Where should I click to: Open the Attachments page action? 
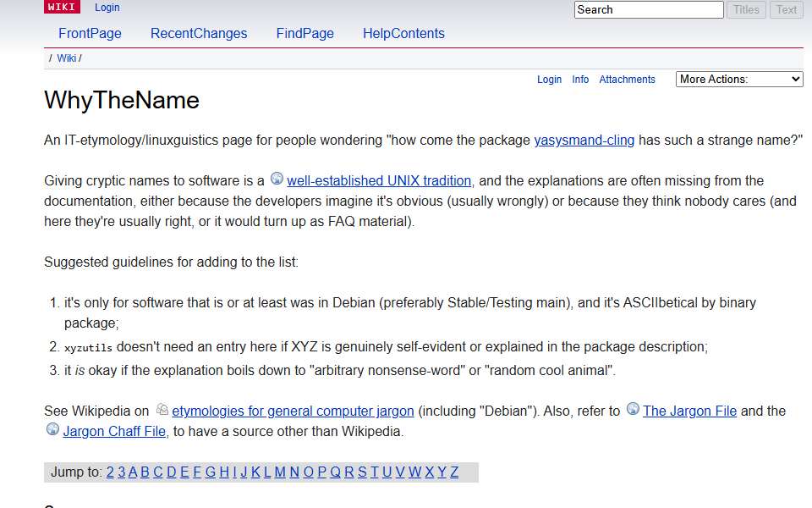627,80
